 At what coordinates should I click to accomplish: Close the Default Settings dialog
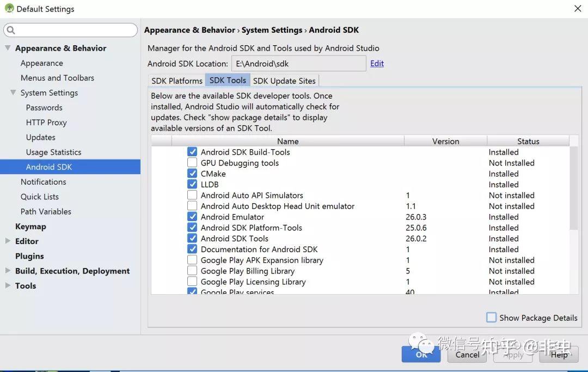point(577,8)
